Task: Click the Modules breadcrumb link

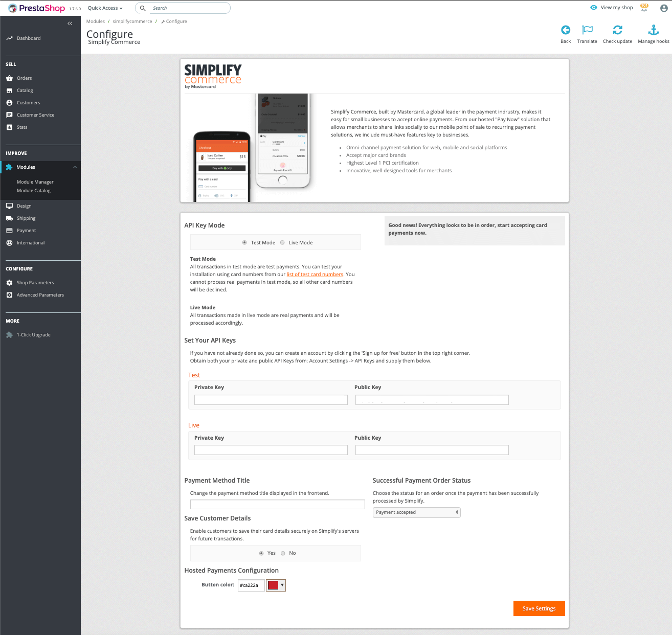Action: [x=96, y=21]
